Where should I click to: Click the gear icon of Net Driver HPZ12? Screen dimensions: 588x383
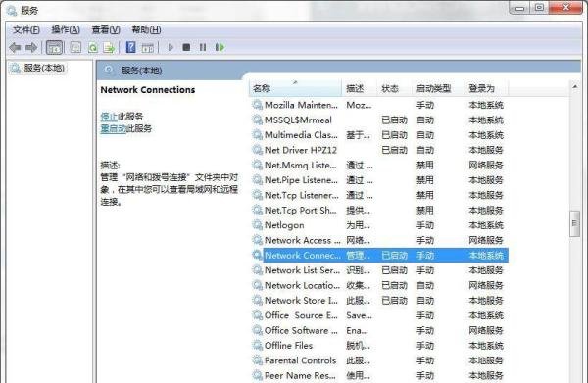[x=257, y=150]
